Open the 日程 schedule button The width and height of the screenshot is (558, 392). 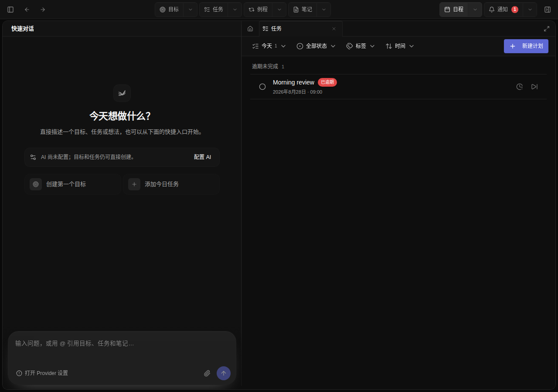[x=454, y=10]
